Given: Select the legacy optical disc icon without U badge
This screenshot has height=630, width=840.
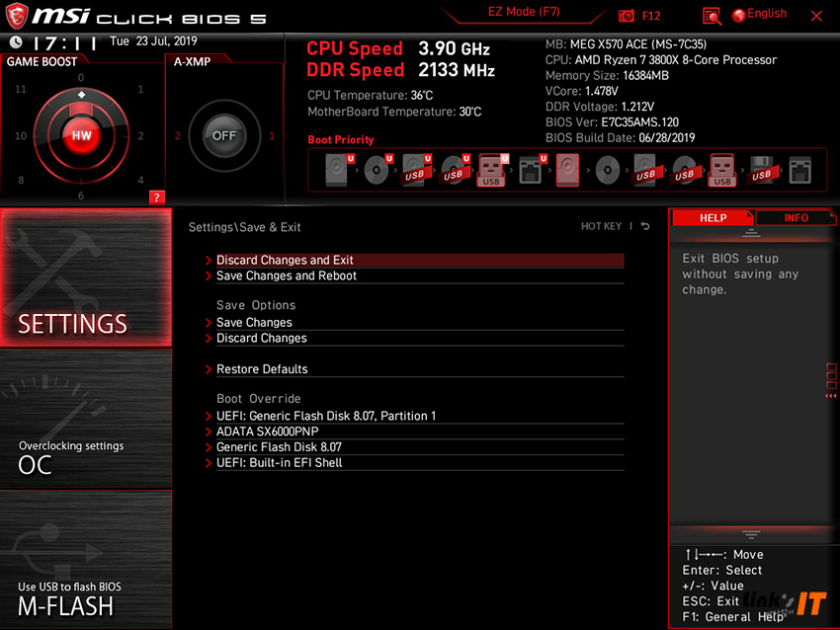Looking at the screenshot, I should click(x=608, y=171).
